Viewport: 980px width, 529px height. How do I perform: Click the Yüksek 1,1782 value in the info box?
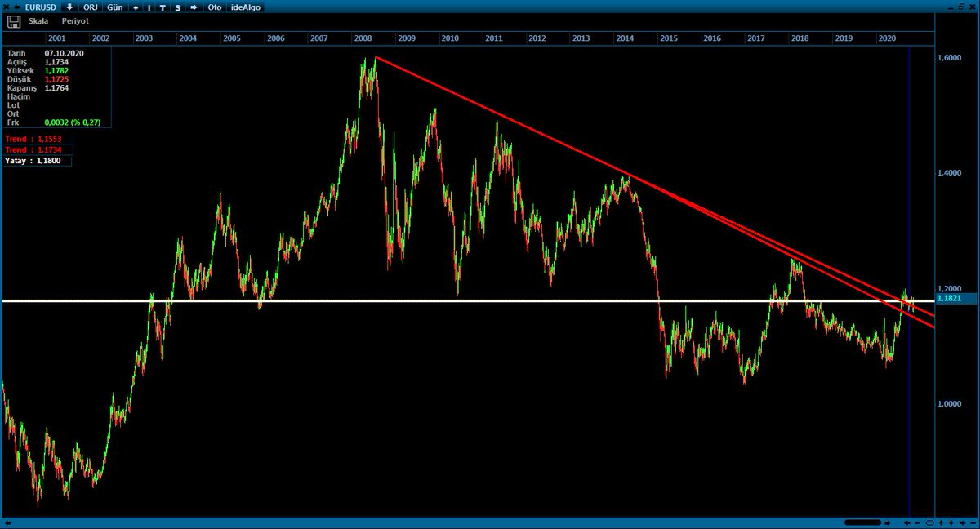coord(56,70)
